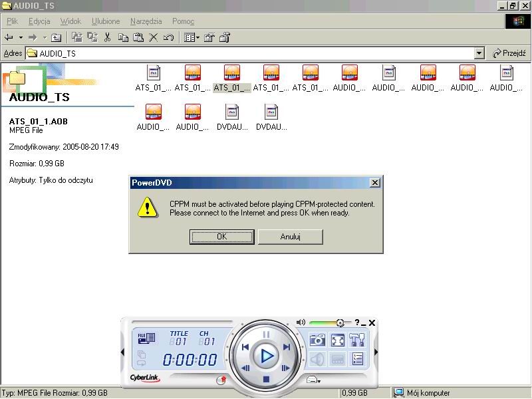Image resolution: width=532 pixels, height=399 pixels.
Task: Click the PowerDVD volume slider knob
Action: 340,323
